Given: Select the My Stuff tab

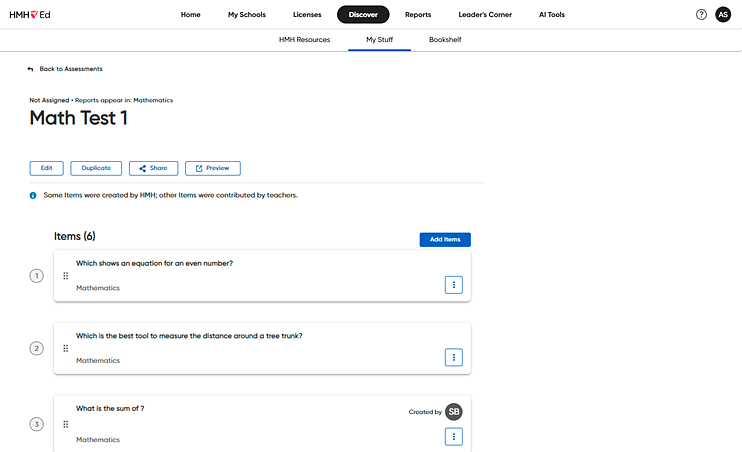Looking at the screenshot, I should [x=380, y=40].
